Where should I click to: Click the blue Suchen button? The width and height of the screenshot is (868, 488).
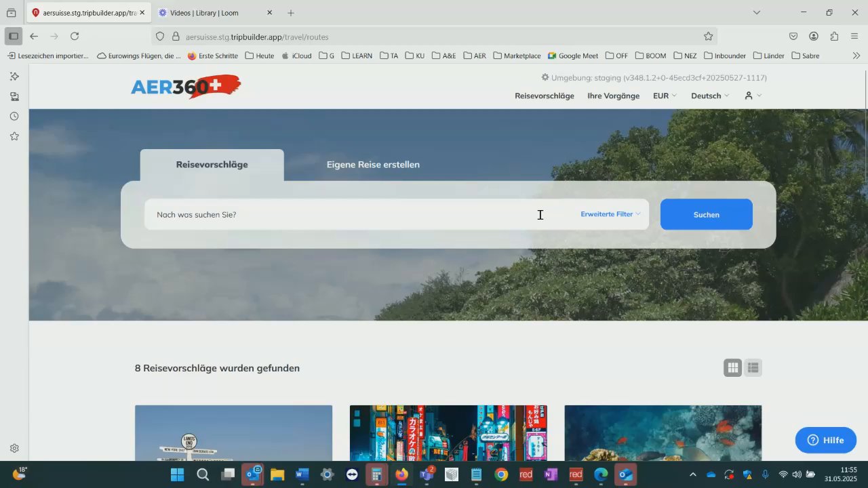(706, 214)
